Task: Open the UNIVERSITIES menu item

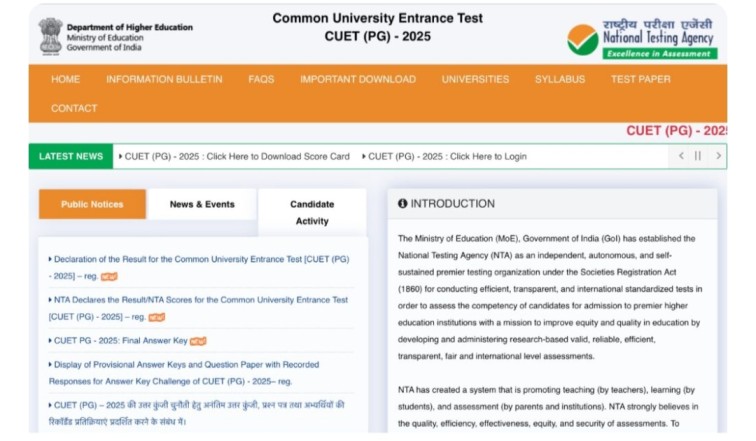Action: click(x=475, y=80)
